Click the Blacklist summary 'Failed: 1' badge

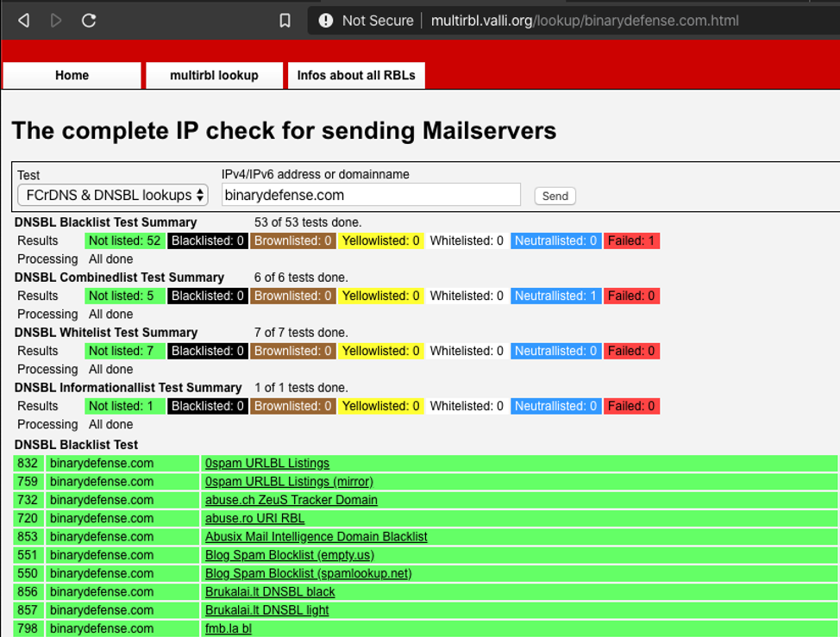tap(631, 240)
